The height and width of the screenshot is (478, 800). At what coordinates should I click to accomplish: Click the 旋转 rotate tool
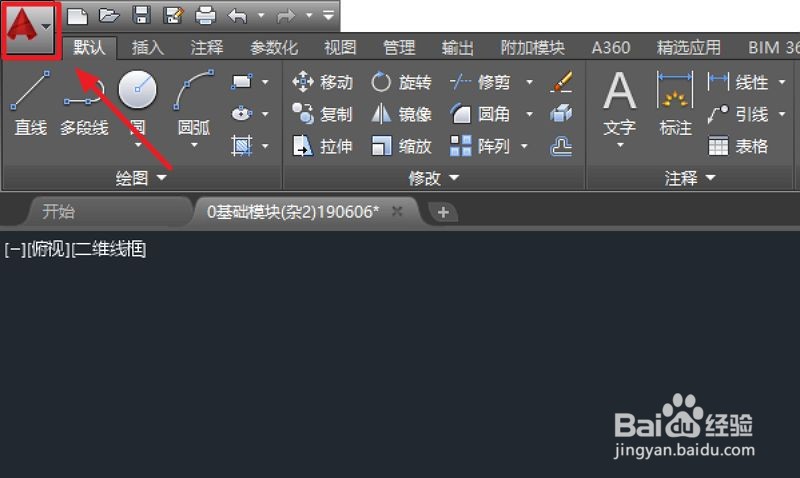pos(401,82)
